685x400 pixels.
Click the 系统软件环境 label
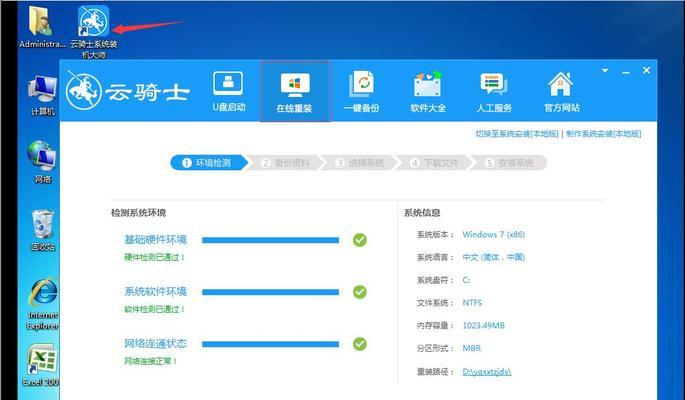[x=156, y=291]
